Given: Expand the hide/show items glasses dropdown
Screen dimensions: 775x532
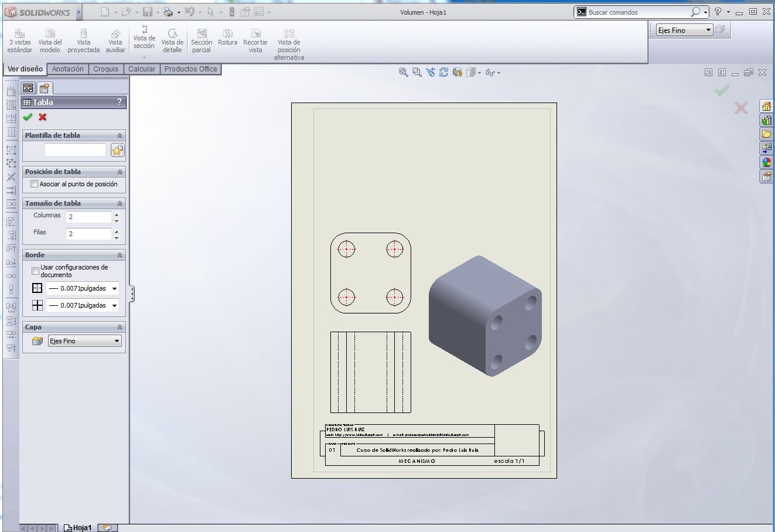Looking at the screenshot, I should 499,73.
